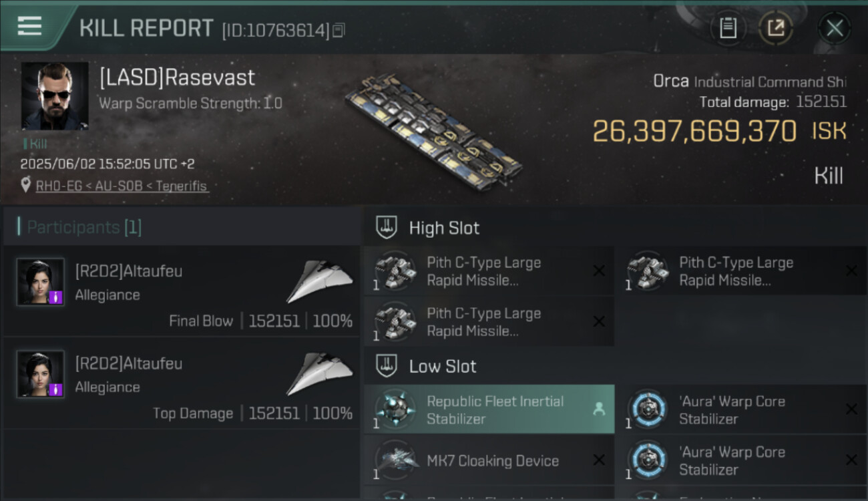868x501 pixels.
Task: Click Top Damage pilot's ship icon
Action: coord(319,374)
